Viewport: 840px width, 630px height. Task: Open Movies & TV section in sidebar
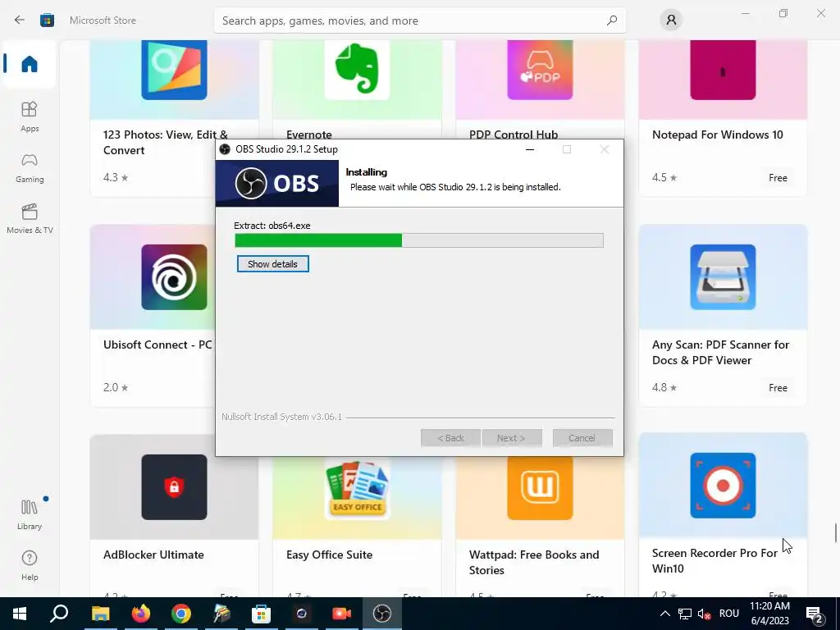[x=30, y=218]
